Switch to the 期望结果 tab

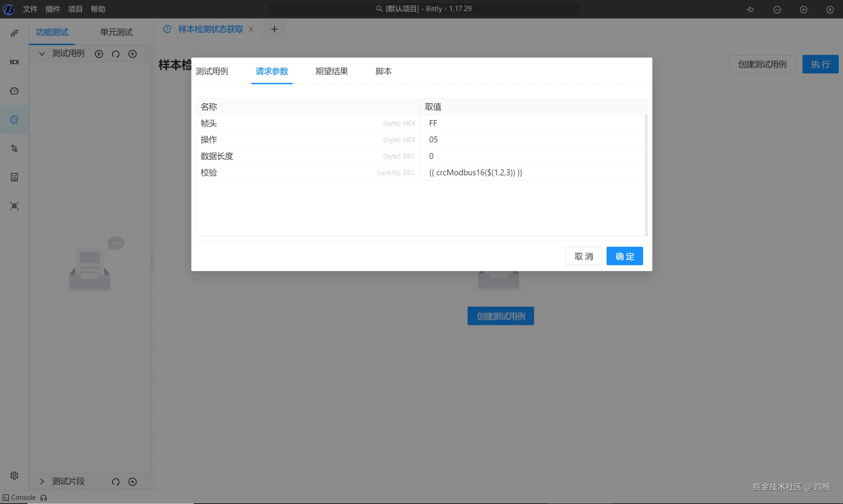click(x=331, y=71)
